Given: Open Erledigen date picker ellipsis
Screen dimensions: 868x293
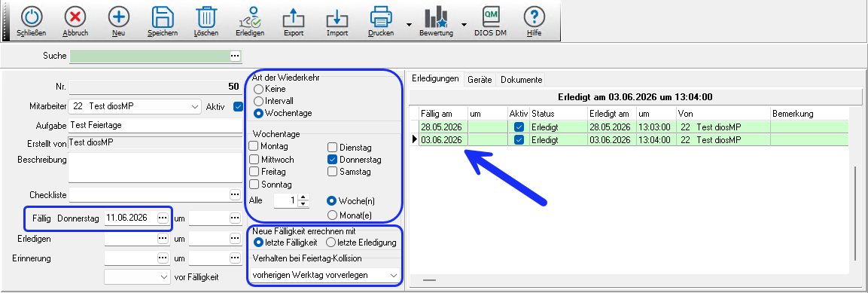Looking at the screenshot, I should point(162,239).
